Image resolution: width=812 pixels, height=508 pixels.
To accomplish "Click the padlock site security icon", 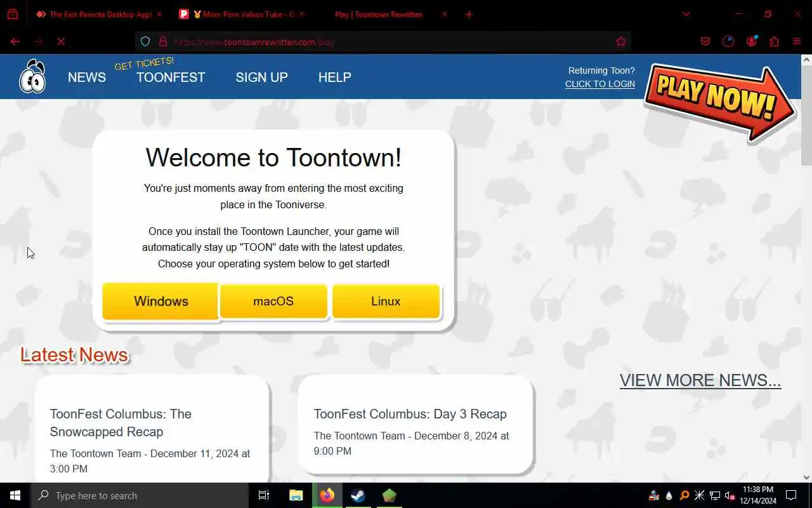I will click(x=162, y=41).
